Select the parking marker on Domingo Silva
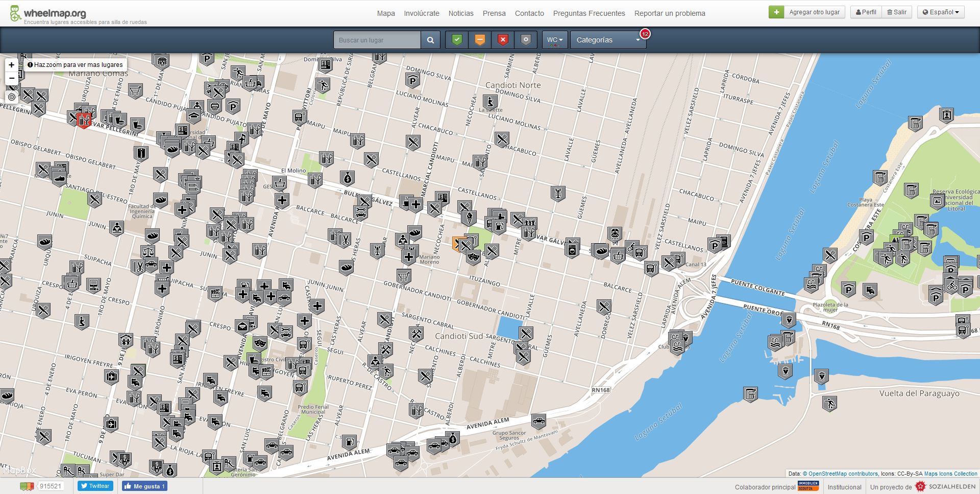The width and height of the screenshot is (980, 494). [412, 81]
